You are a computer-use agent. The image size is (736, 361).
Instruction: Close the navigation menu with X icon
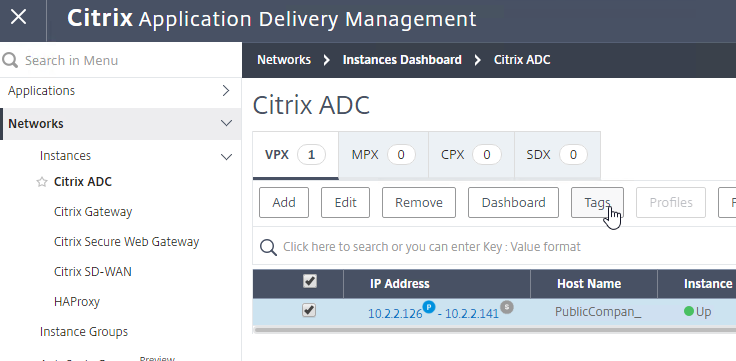pos(18,17)
